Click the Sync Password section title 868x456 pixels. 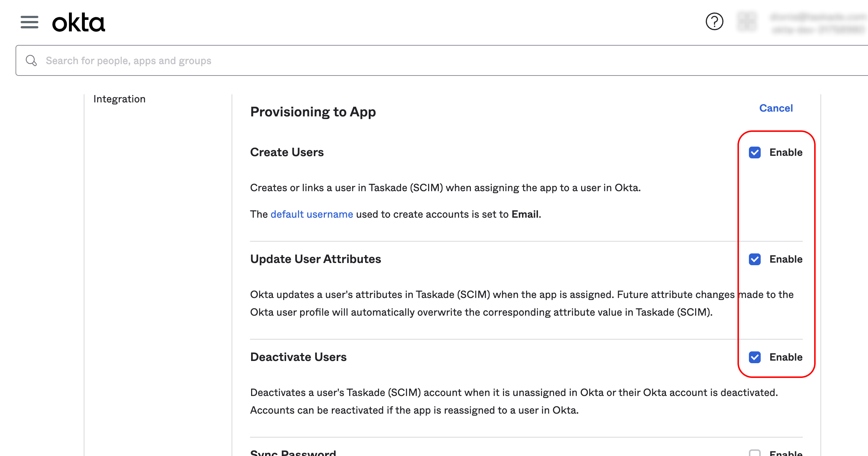point(293,453)
